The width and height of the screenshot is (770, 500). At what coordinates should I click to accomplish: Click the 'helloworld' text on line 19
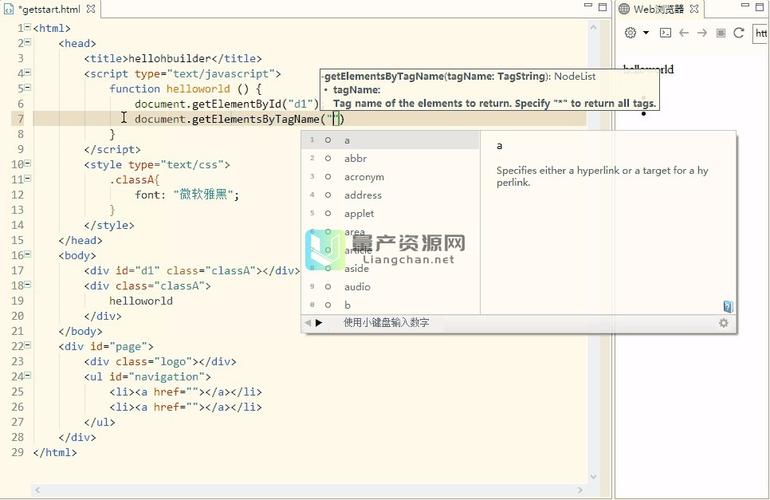click(141, 301)
